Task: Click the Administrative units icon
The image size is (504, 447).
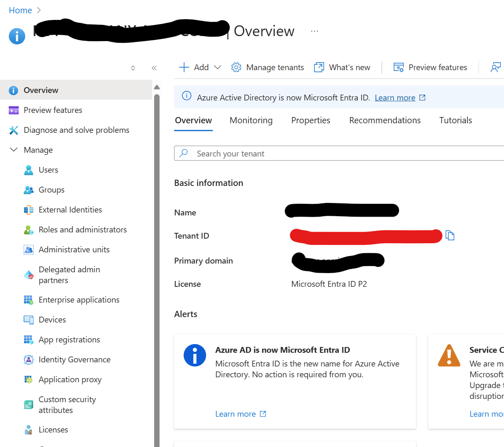Action: (x=28, y=249)
